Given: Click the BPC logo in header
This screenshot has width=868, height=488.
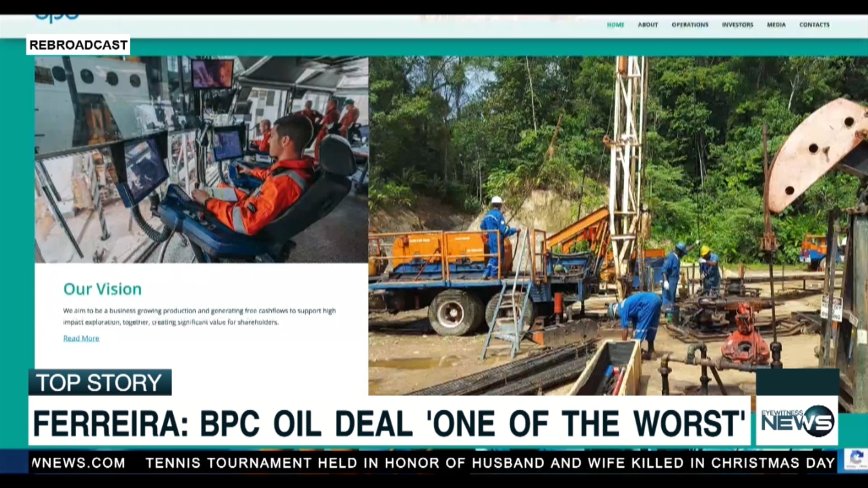Looking at the screenshot, I should 57,17.
